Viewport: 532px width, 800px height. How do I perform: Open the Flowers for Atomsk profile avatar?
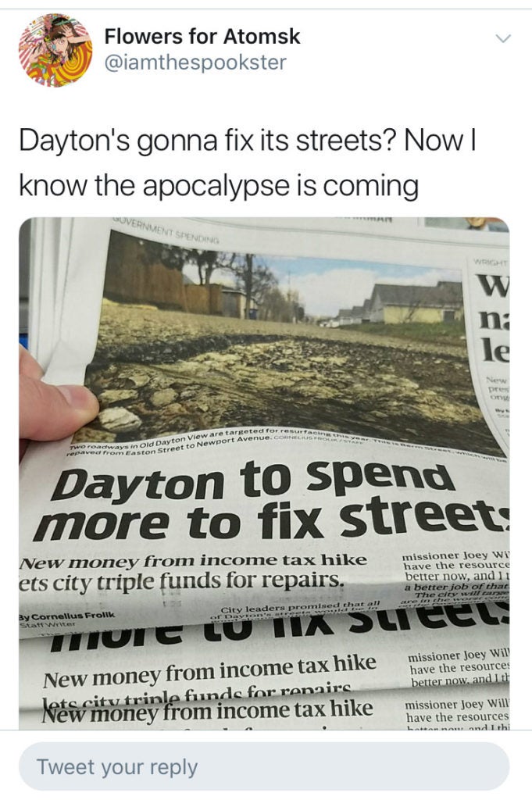(x=55, y=50)
